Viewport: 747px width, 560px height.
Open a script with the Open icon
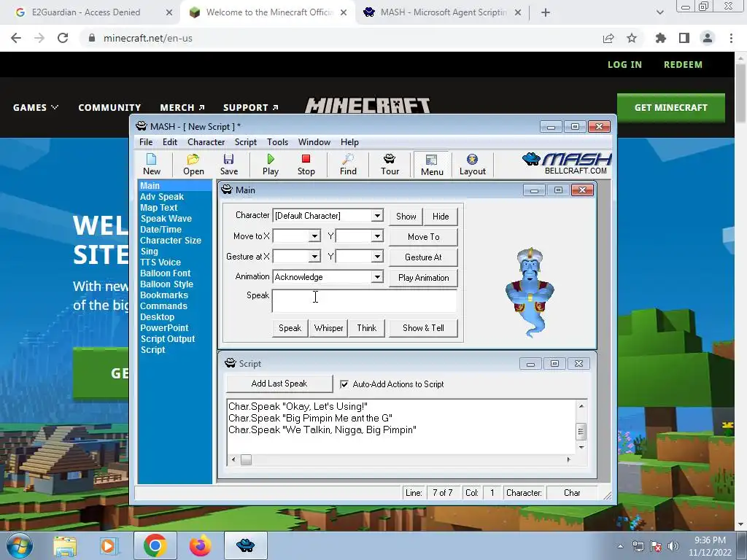tap(193, 165)
